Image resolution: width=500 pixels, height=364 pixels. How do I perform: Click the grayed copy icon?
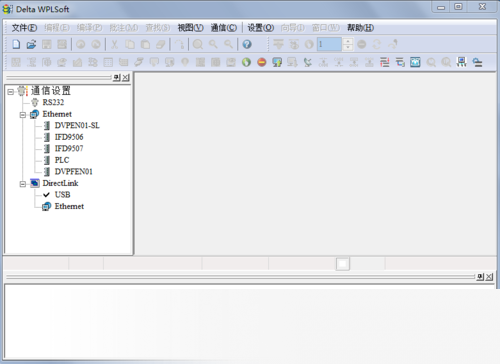point(130,44)
